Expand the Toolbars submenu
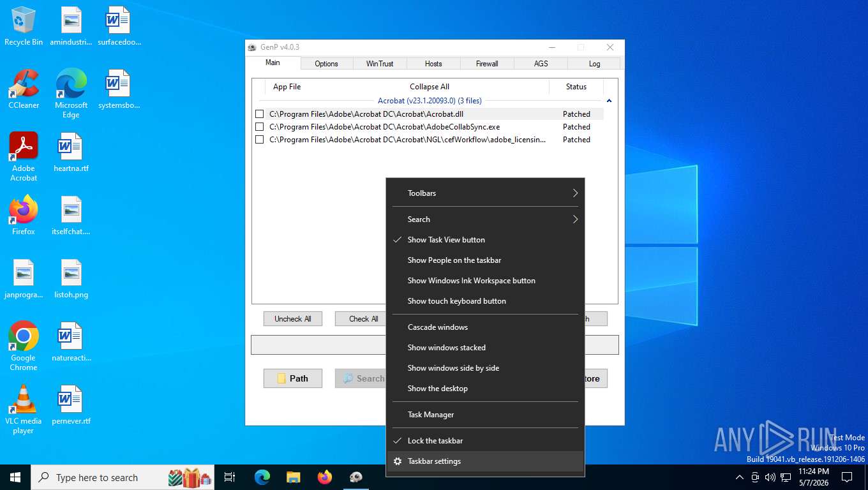This screenshot has height=490, width=868. 485,193
